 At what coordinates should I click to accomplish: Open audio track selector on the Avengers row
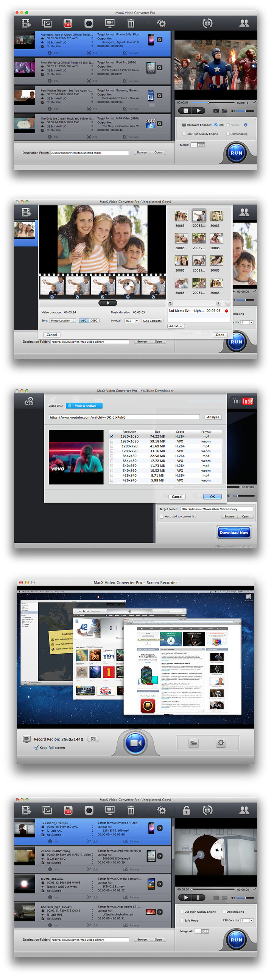point(92,42)
